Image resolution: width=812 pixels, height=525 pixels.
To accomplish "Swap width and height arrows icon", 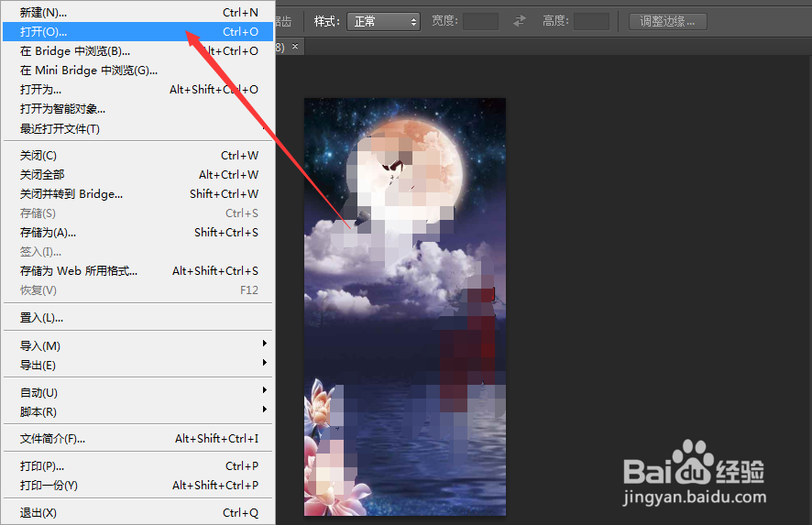I will pyautogui.click(x=520, y=21).
